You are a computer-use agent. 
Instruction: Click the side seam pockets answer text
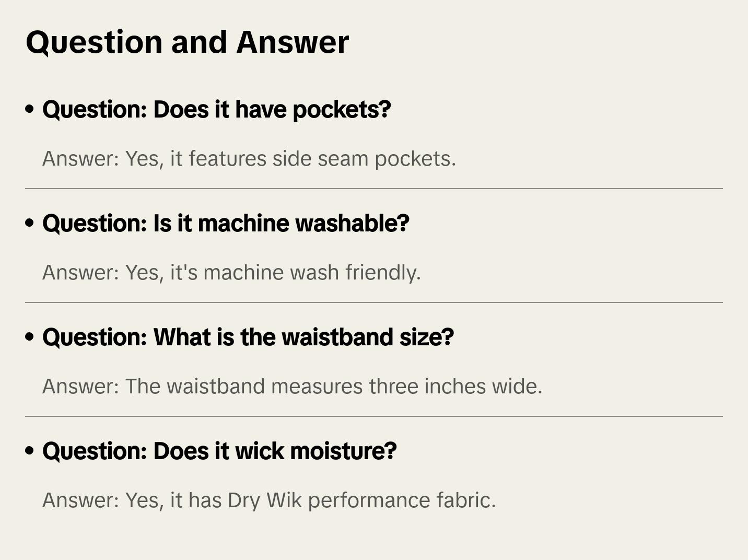click(249, 159)
